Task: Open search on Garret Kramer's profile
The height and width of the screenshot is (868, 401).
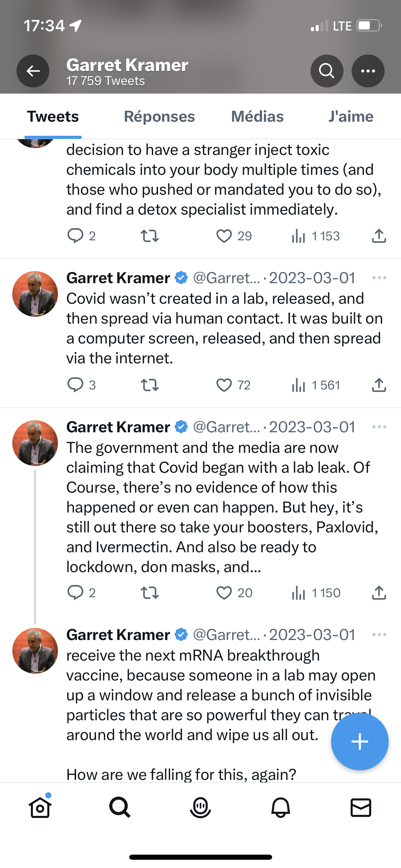Action: point(327,71)
